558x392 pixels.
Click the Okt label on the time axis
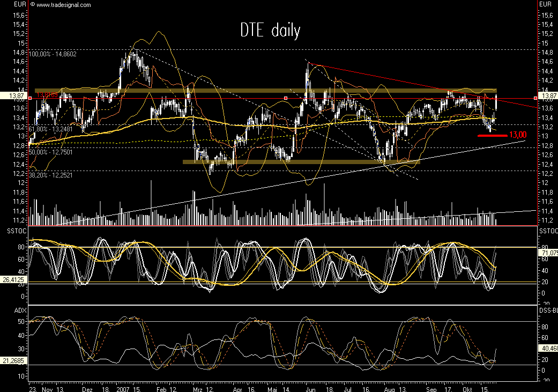pyautogui.click(x=467, y=389)
